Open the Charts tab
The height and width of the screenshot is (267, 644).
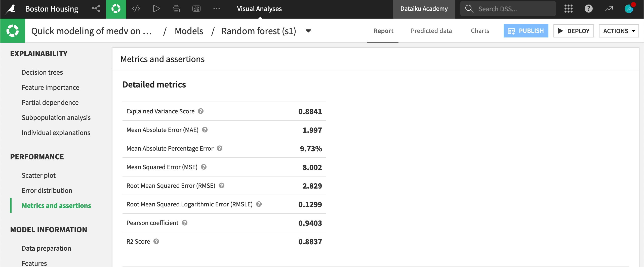[479, 31]
